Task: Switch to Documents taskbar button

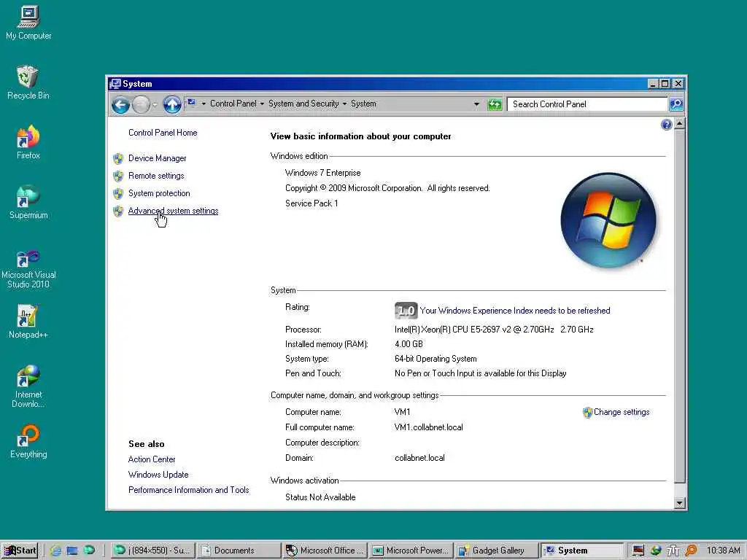Action: click(x=239, y=551)
